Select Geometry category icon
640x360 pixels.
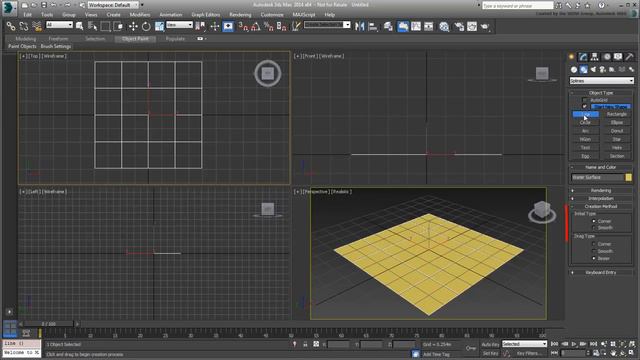pyautogui.click(x=574, y=70)
